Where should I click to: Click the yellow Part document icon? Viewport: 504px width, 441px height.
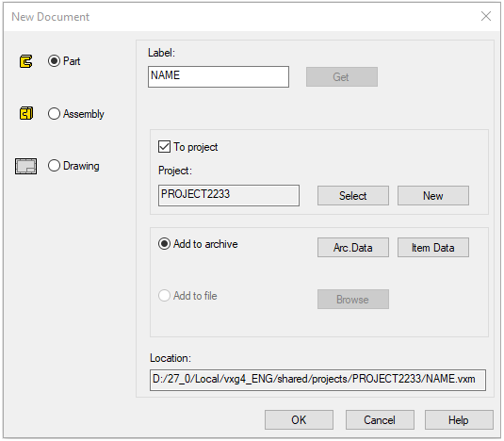25,61
